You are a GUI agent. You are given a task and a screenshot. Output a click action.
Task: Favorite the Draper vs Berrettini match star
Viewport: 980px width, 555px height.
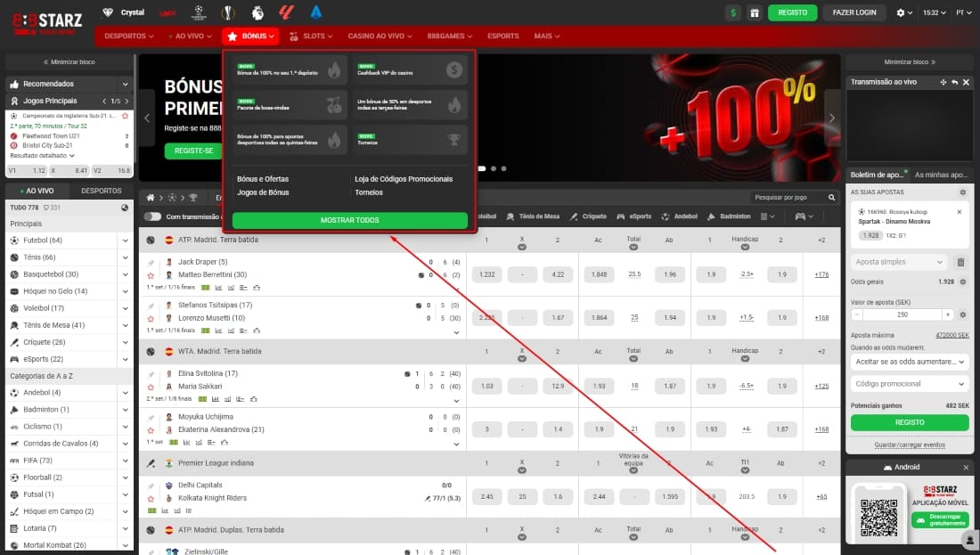tap(151, 275)
